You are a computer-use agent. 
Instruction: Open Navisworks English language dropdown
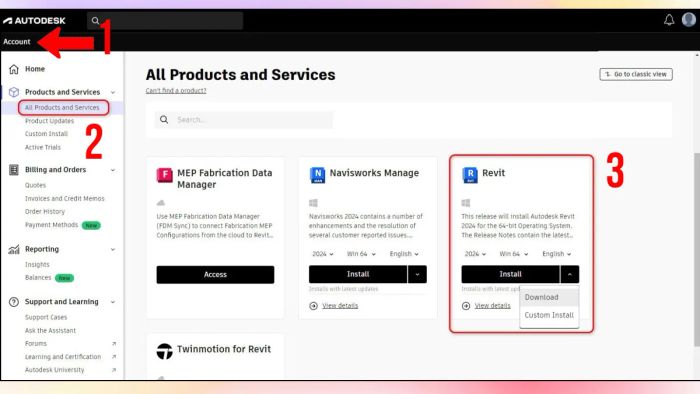pos(404,254)
